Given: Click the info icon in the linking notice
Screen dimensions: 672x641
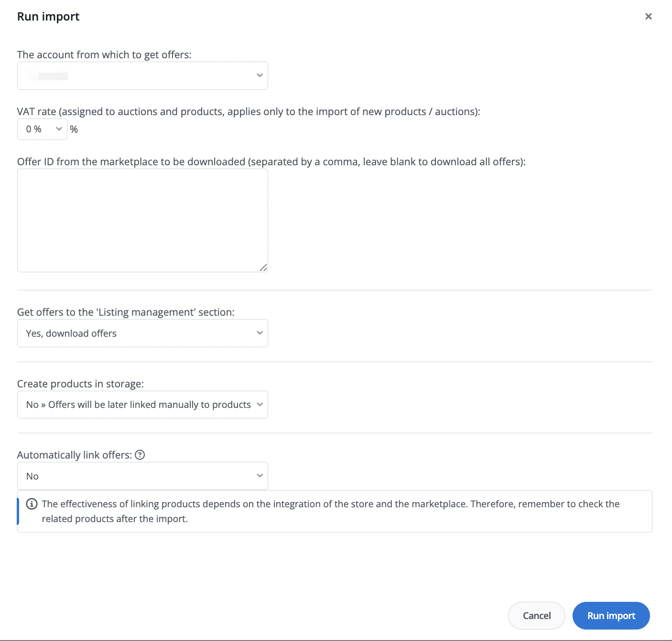Looking at the screenshot, I should click(x=32, y=504).
